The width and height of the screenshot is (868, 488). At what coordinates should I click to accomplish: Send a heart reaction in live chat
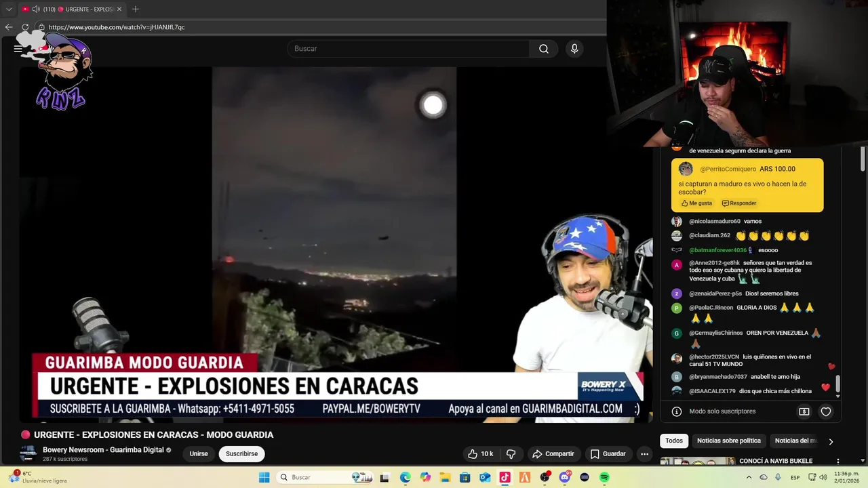tap(826, 411)
